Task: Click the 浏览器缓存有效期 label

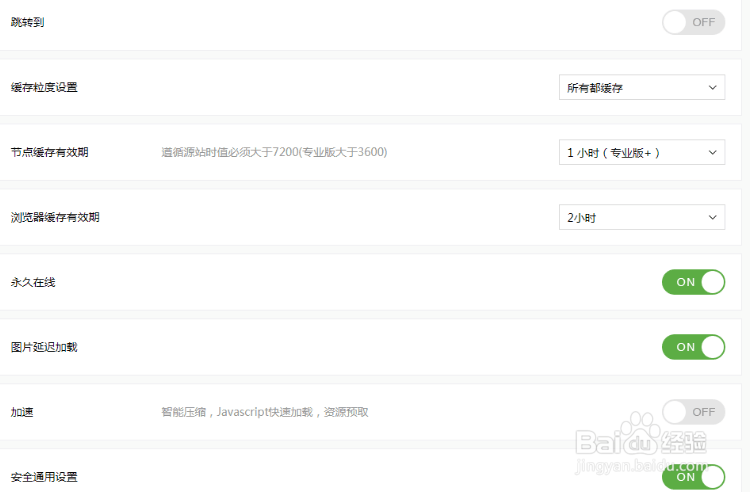Action: (x=55, y=217)
